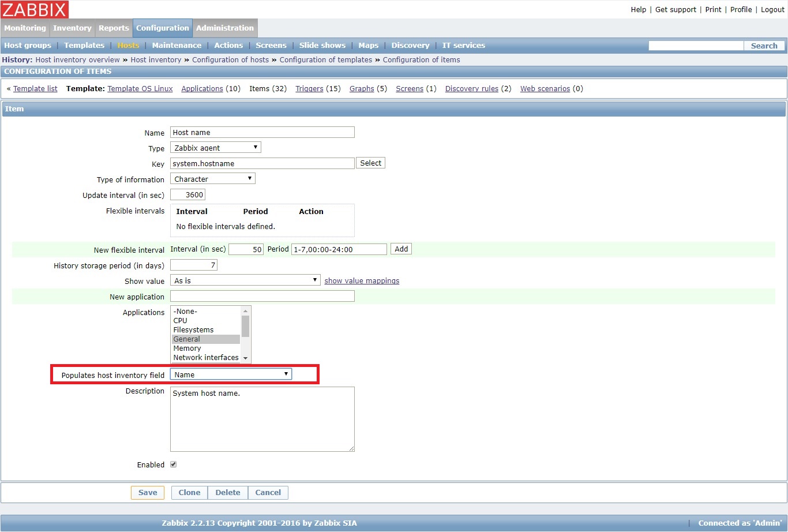788x532 pixels.
Task: Switch to the Administration tab
Action: 225,28
